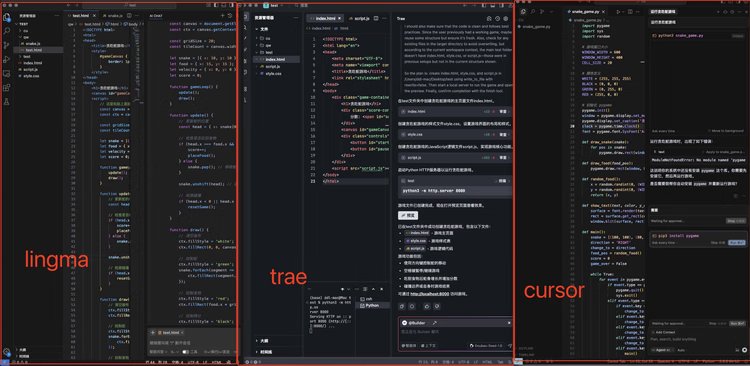750x366 pixels.
Task: Split the lingma editor beside snake.js tab
Action: pyautogui.click(x=130, y=16)
